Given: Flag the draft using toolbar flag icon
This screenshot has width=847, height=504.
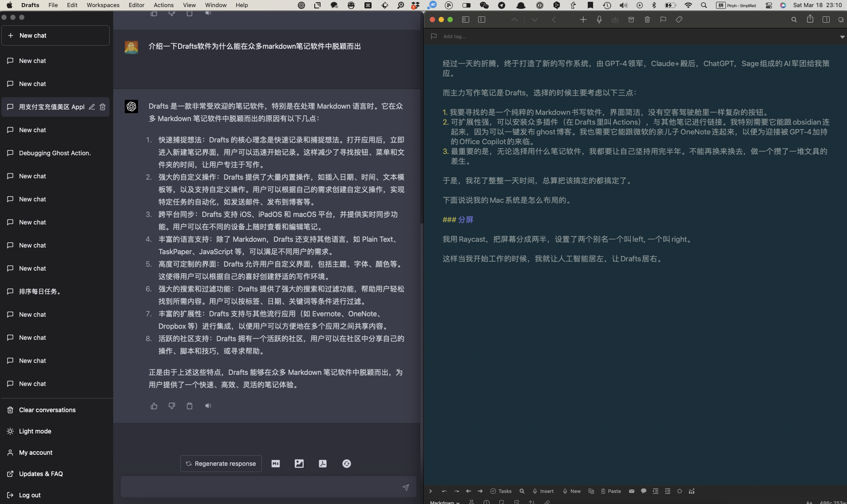Looking at the screenshot, I should click(x=663, y=20).
